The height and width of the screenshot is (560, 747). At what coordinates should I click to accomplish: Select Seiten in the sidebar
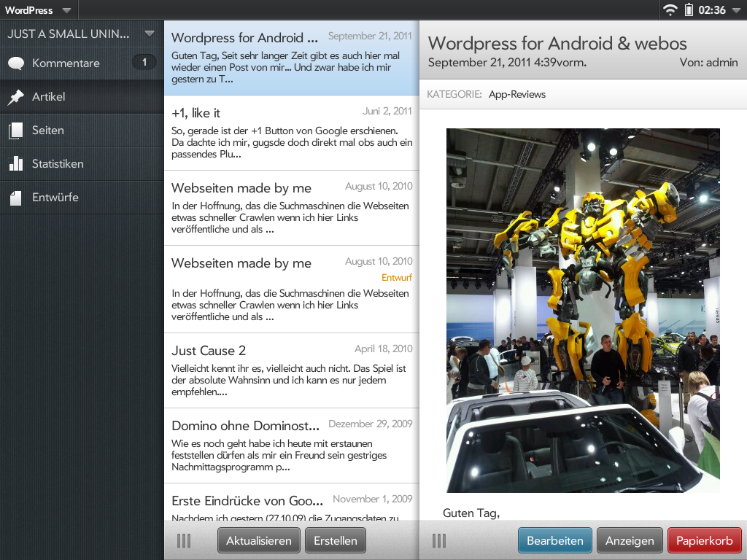(82, 131)
